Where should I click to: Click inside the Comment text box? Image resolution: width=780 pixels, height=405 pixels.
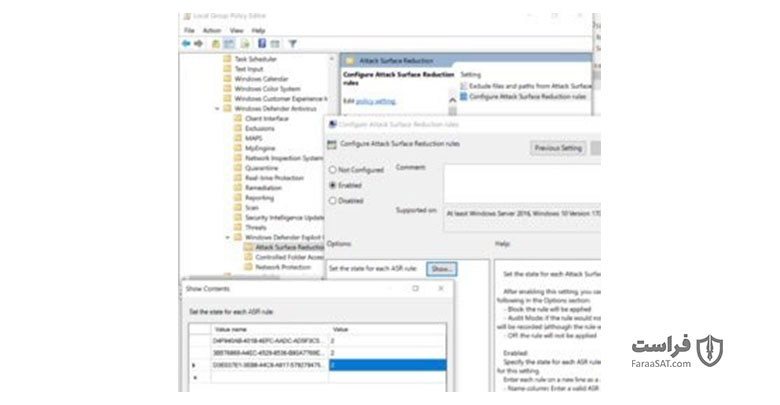522,183
